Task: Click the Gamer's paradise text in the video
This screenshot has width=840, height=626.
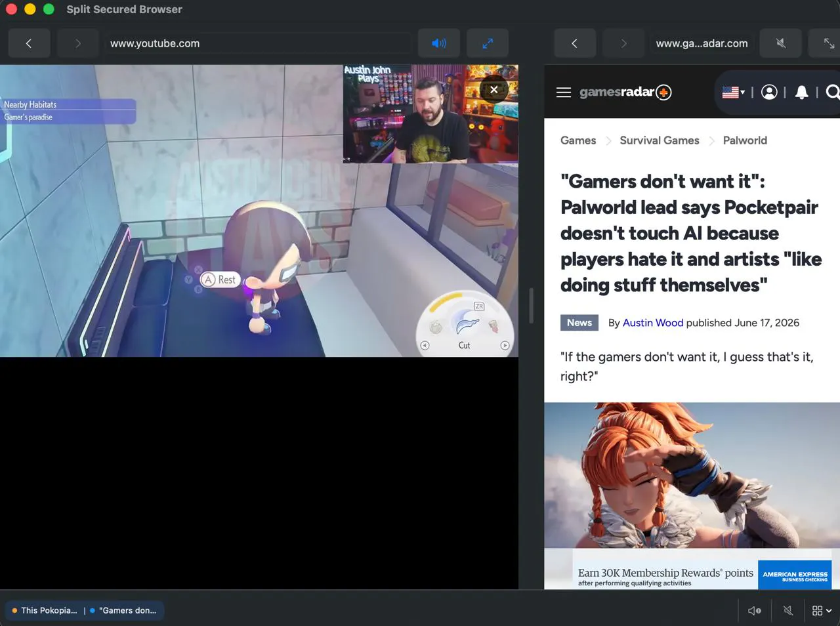Action: pyautogui.click(x=28, y=117)
